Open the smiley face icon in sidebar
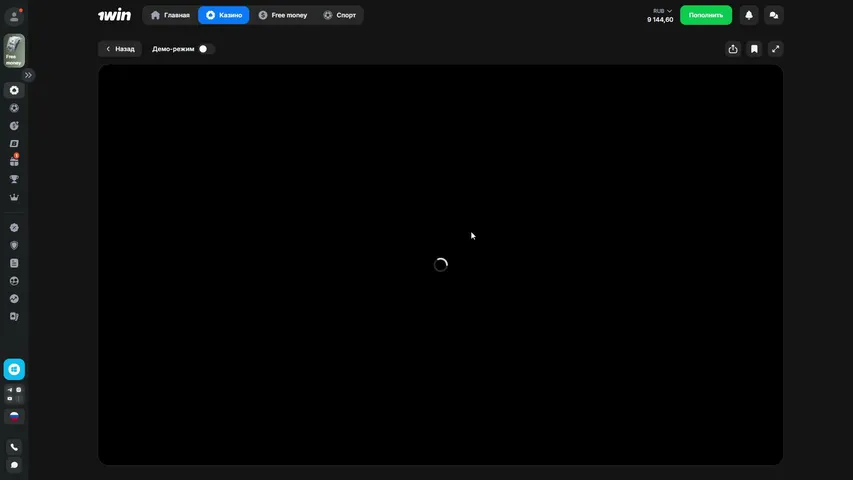Screen dimensions: 853x480 click(14, 281)
